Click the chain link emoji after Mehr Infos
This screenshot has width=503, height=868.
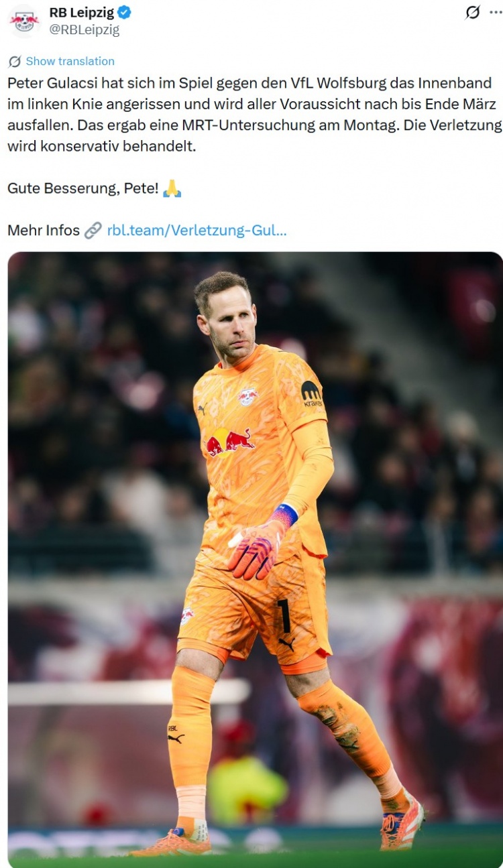pyautogui.click(x=93, y=231)
